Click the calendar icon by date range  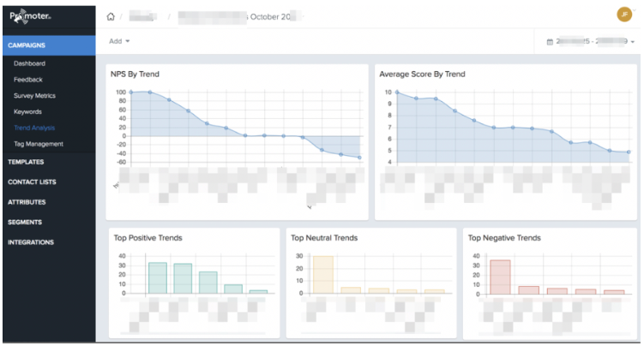coord(550,41)
